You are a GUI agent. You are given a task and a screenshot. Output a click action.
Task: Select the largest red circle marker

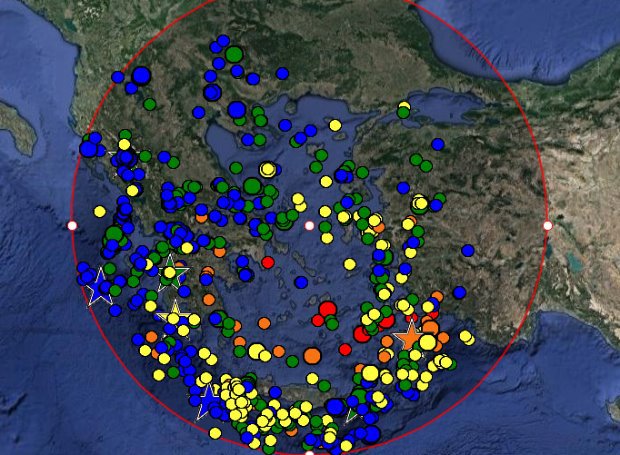coord(326,309)
